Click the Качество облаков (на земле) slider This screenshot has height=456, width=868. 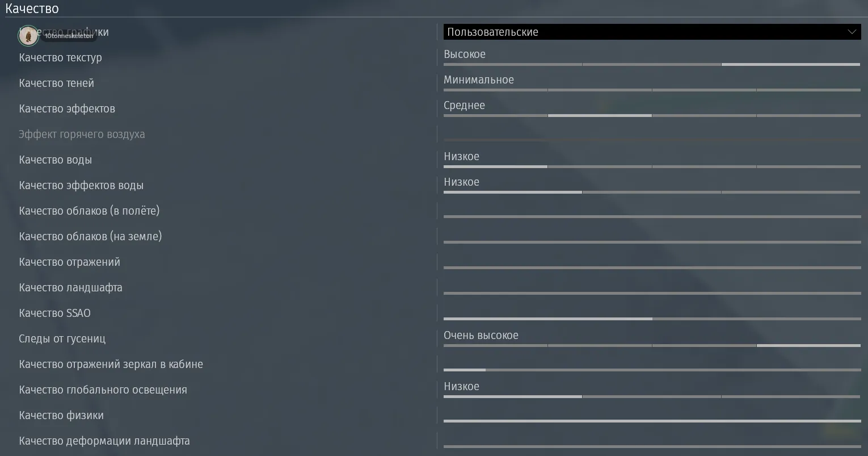pyautogui.click(x=652, y=242)
